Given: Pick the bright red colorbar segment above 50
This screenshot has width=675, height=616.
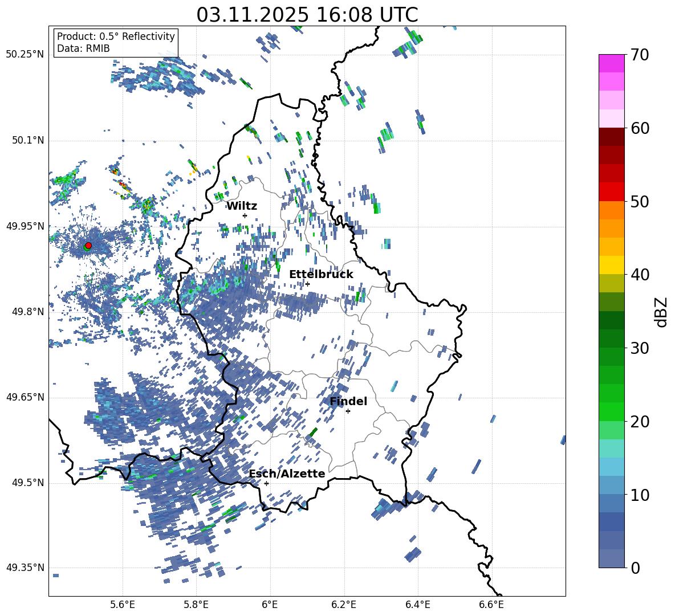Looking at the screenshot, I should point(612,191).
